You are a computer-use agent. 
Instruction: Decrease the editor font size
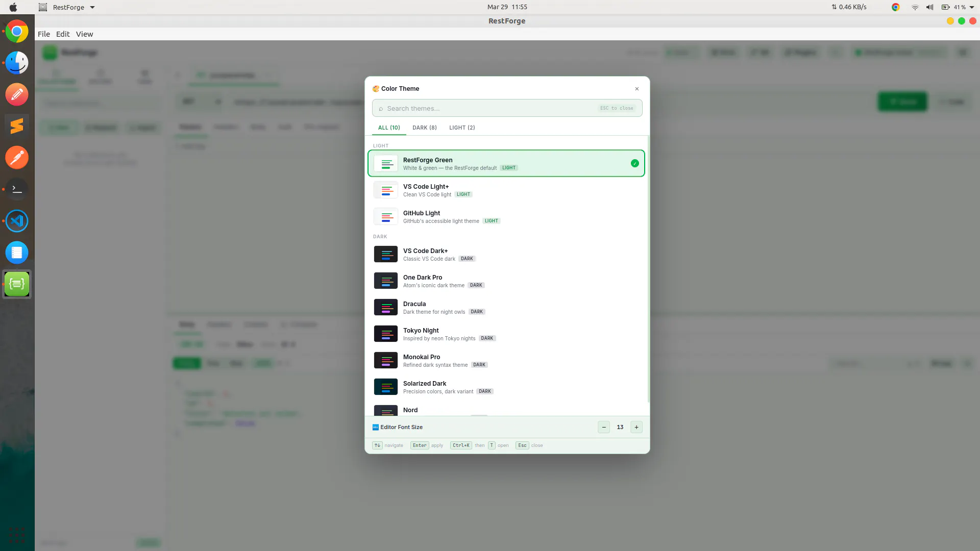click(604, 428)
